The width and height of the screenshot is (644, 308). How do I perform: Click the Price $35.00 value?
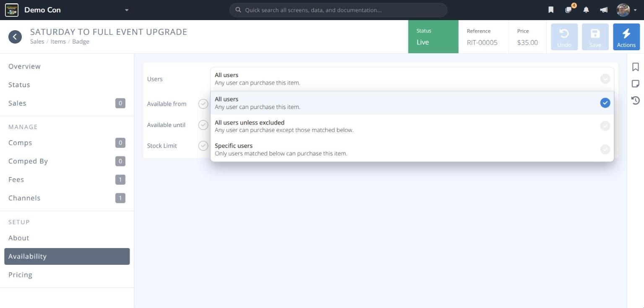pyautogui.click(x=527, y=42)
